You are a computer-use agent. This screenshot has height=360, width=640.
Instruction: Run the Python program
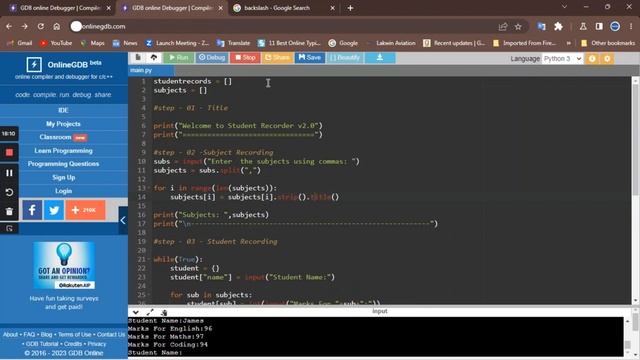pos(179,58)
